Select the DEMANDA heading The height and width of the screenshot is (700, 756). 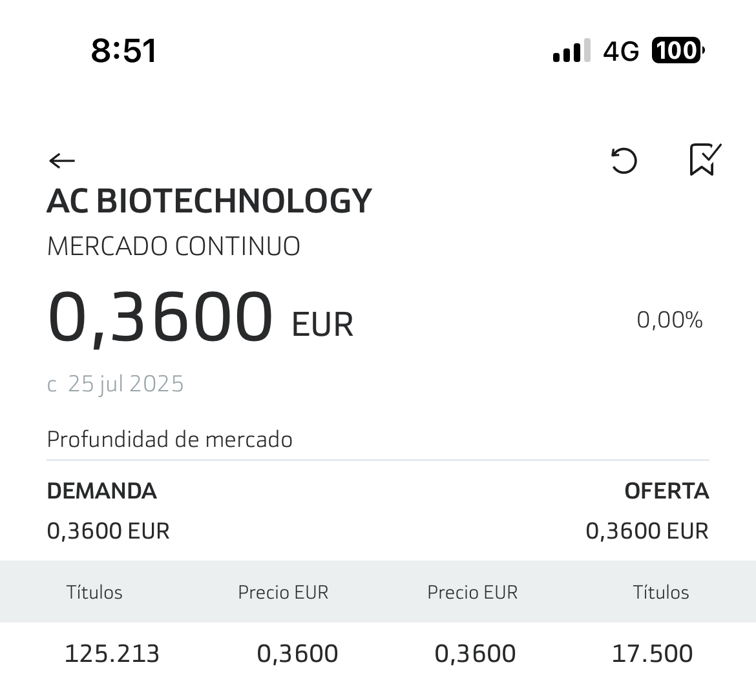(101, 491)
